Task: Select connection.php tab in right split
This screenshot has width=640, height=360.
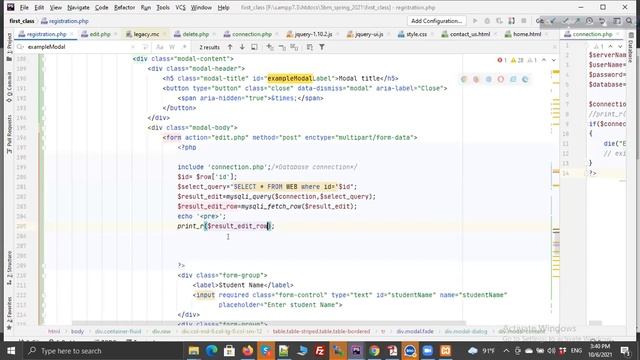Action: [x=592, y=34]
